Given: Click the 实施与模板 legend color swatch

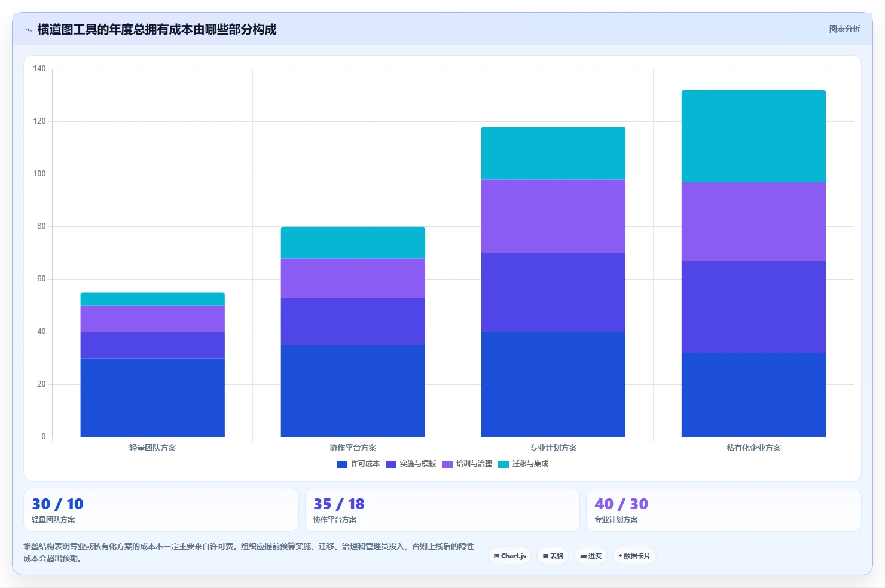Looking at the screenshot, I should (391, 464).
